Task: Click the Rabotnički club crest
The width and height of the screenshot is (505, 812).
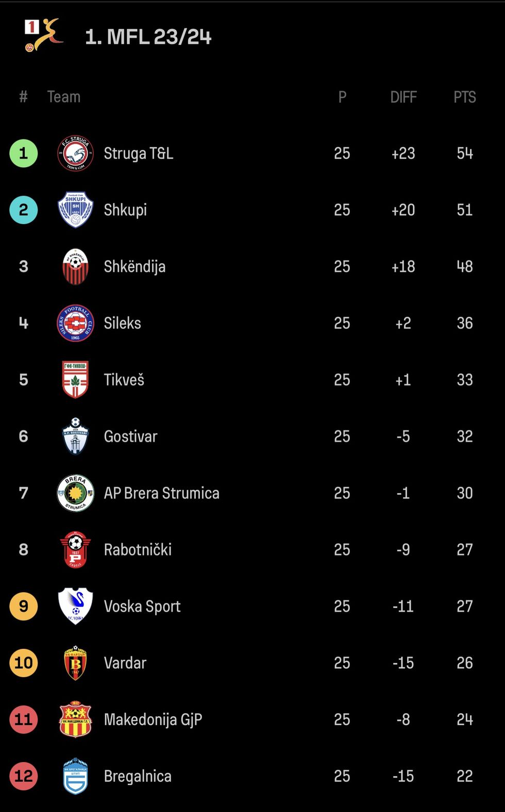Action: point(75,550)
